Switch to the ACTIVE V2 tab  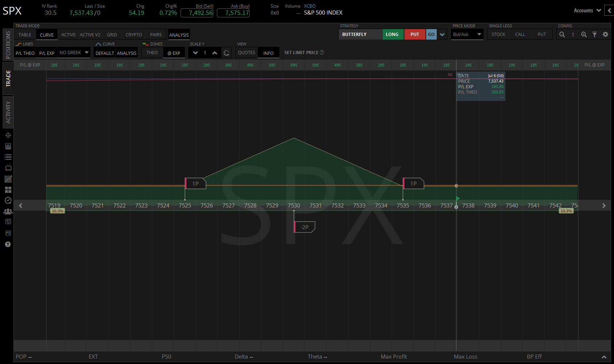[90, 35]
